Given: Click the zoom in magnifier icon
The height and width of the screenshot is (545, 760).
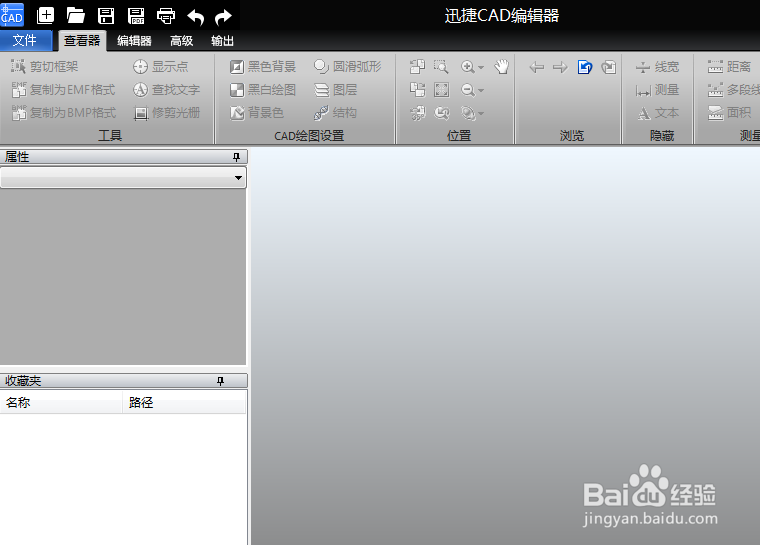Looking at the screenshot, I should pos(468,66).
